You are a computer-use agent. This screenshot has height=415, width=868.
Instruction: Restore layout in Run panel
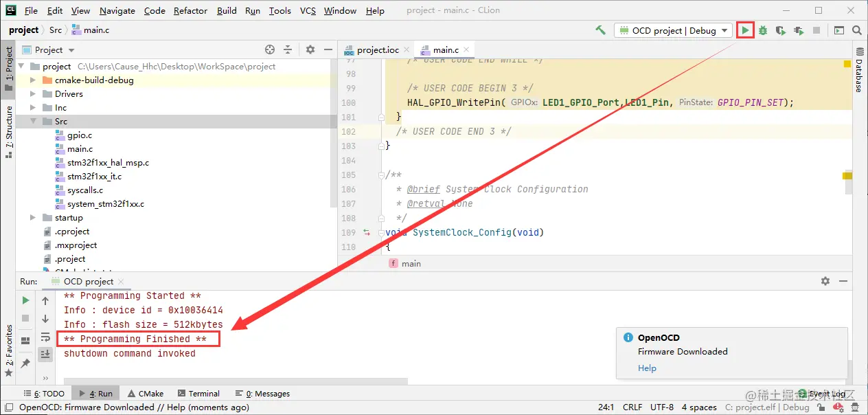(x=25, y=340)
